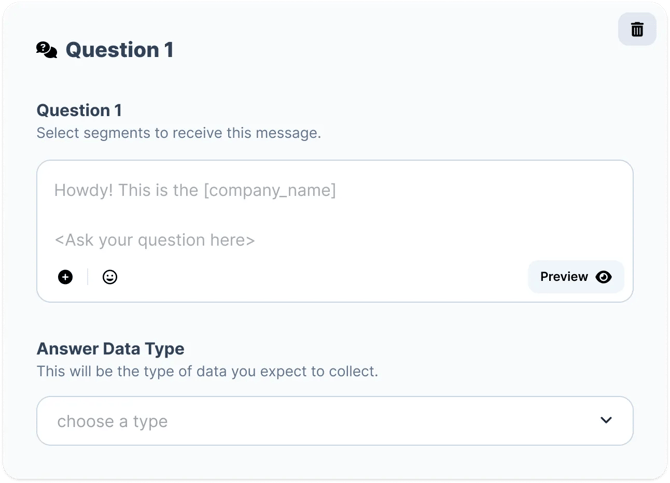Click the chat bubbles icon beside the heading
Viewport: 670px width, 483px height.
[x=47, y=50]
